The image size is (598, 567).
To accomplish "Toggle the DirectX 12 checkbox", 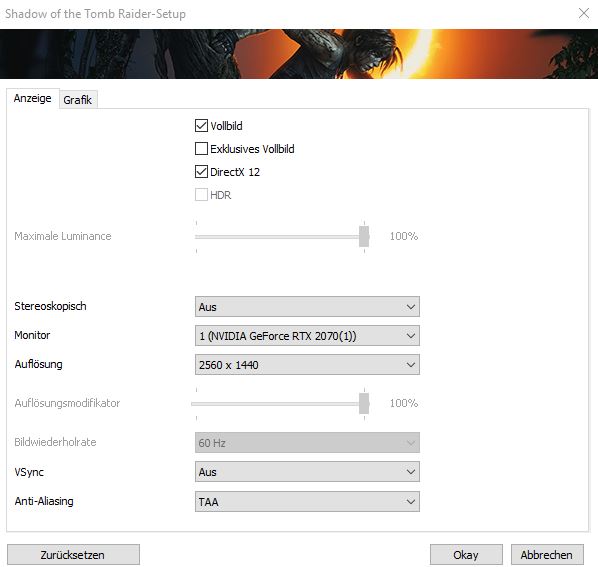I will point(201,172).
